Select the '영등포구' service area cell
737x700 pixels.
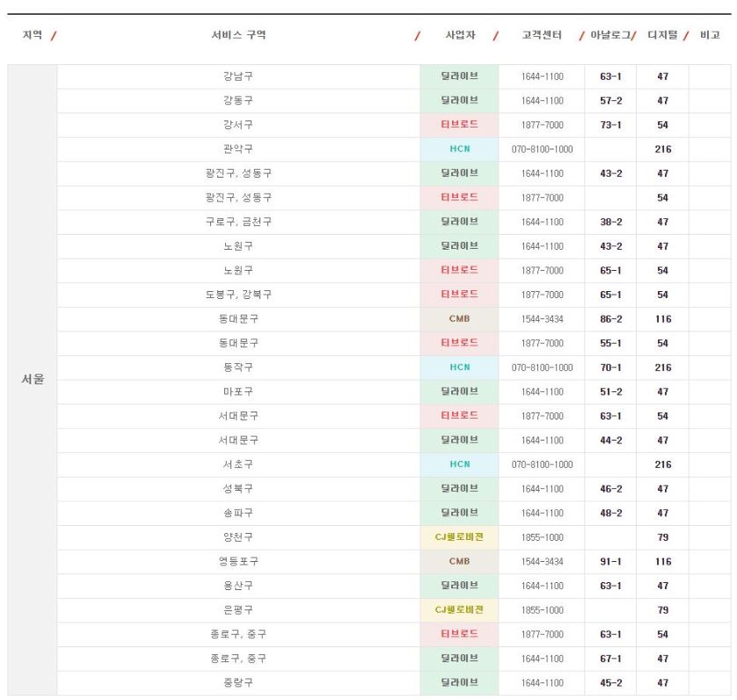click(x=238, y=562)
